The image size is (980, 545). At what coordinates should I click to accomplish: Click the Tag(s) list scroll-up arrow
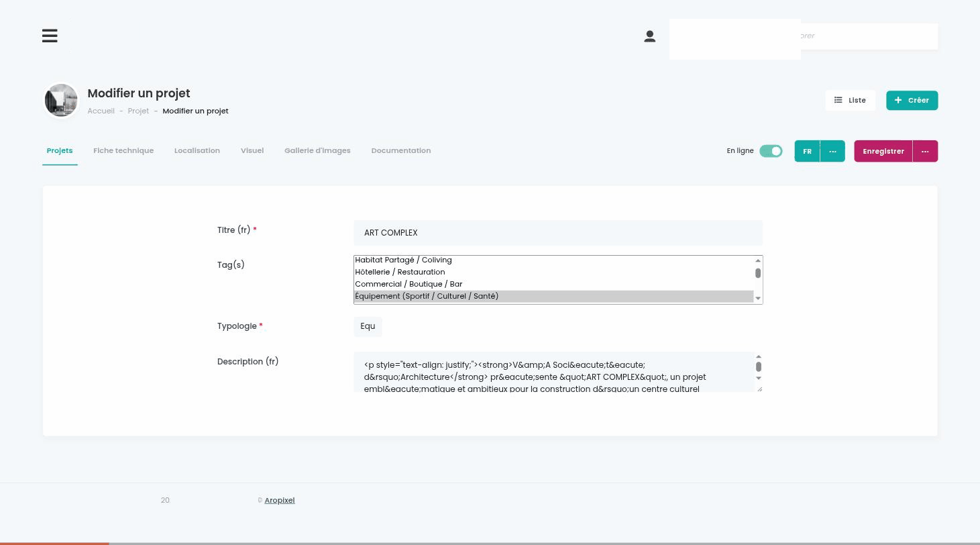point(758,260)
